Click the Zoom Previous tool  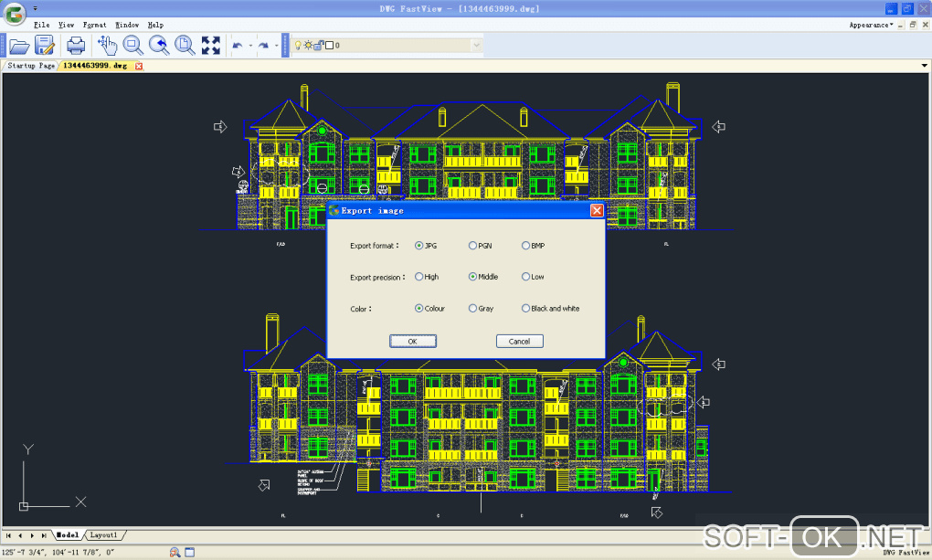click(x=159, y=45)
